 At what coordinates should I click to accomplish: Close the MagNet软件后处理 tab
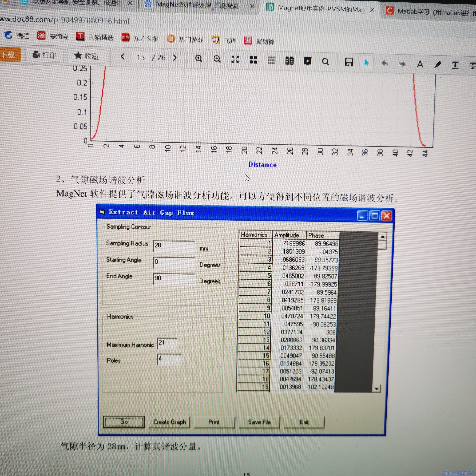(x=252, y=6)
